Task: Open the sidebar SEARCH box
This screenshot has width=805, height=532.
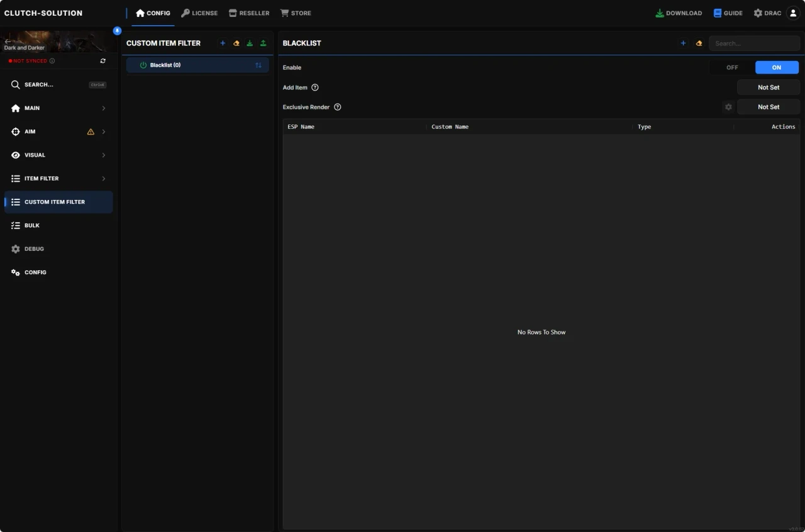Action: tap(58, 85)
